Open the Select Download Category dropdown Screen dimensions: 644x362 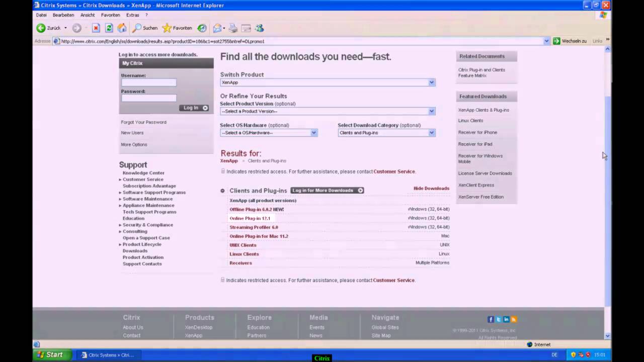pyautogui.click(x=386, y=133)
